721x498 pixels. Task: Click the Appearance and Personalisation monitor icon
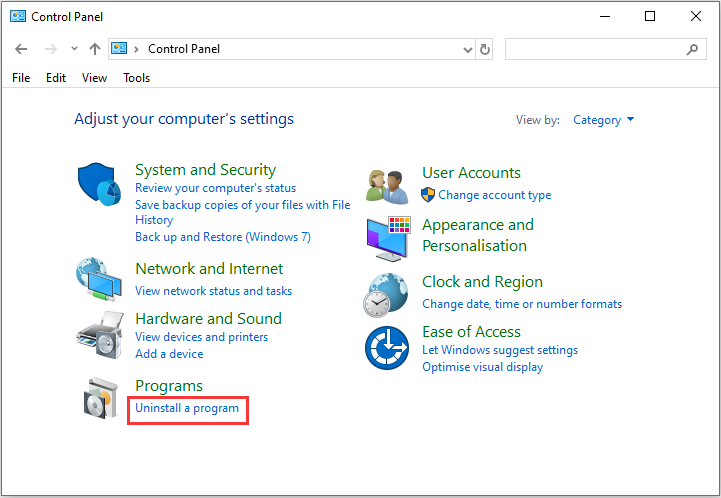388,237
